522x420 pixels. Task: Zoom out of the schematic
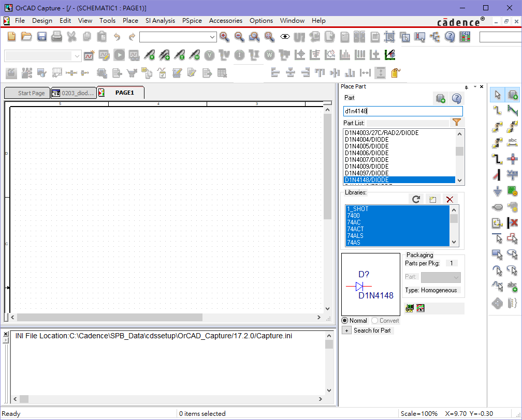point(239,37)
